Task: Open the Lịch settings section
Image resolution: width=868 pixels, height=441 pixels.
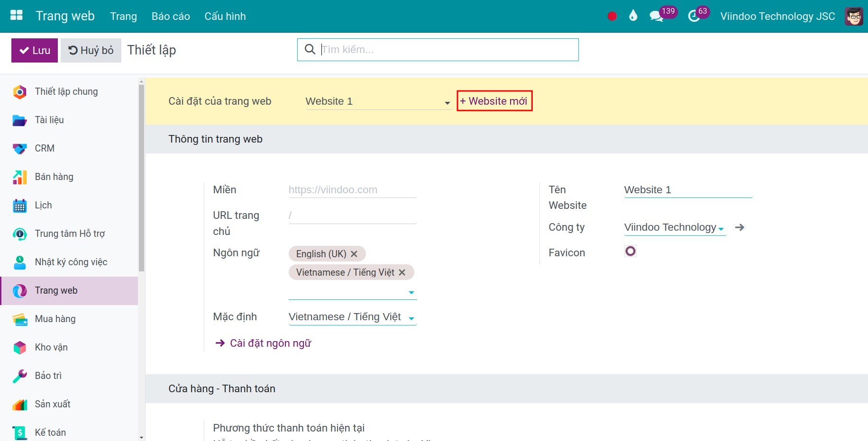Action: tap(69, 205)
